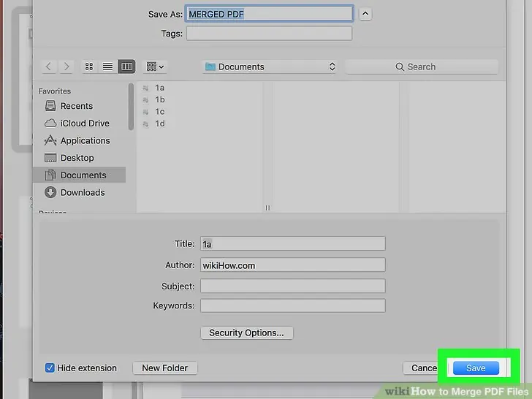Click the Search field

(x=421, y=66)
